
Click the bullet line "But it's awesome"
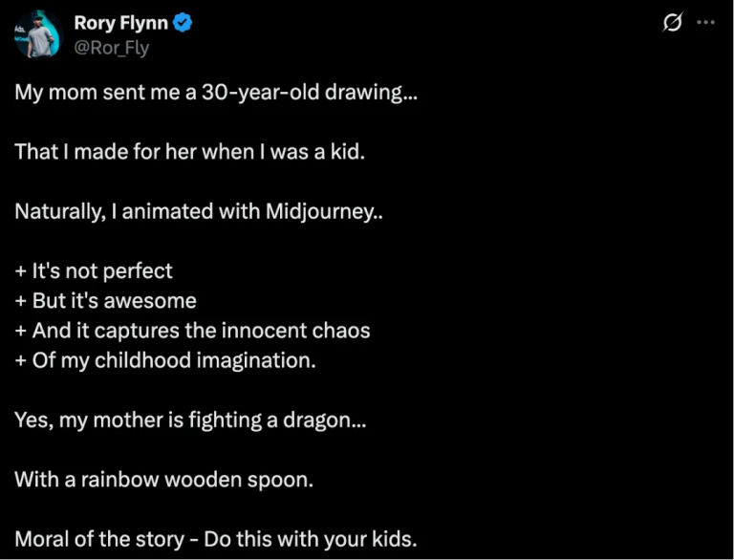[105, 301]
